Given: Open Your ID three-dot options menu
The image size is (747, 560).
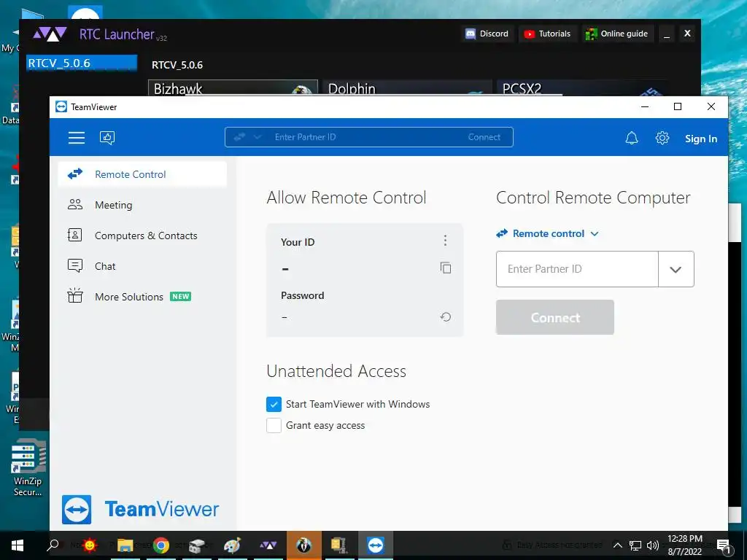Looking at the screenshot, I should coord(445,241).
